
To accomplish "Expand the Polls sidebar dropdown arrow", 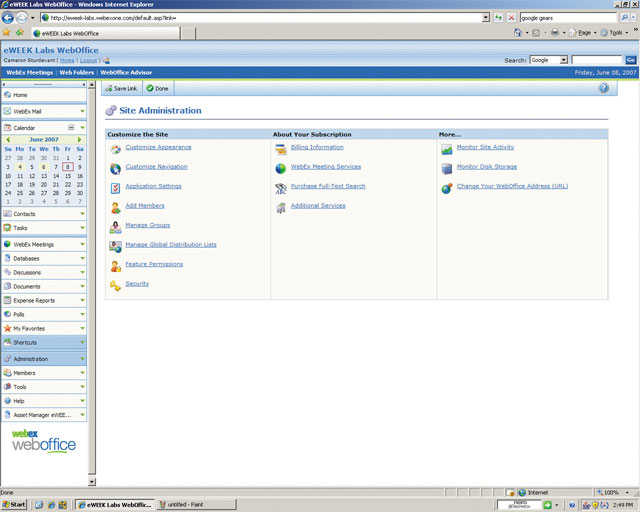I will tap(82, 314).
